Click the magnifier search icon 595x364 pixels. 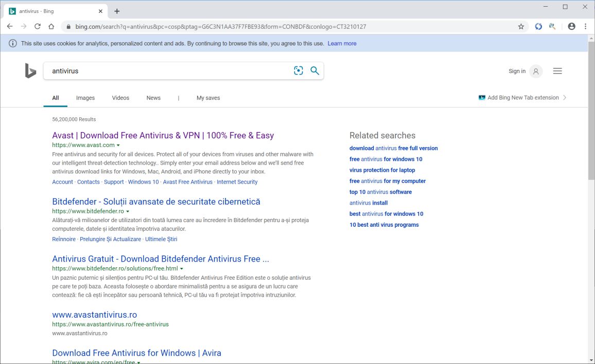pos(315,71)
